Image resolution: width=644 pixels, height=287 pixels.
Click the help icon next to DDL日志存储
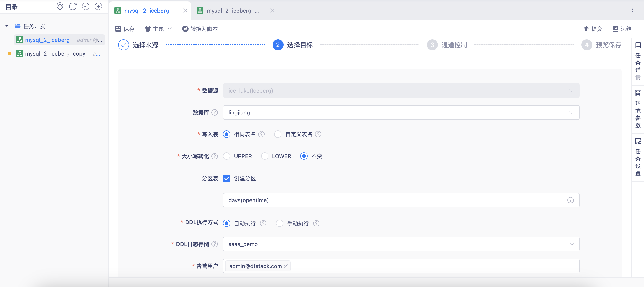pyautogui.click(x=214, y=244)
